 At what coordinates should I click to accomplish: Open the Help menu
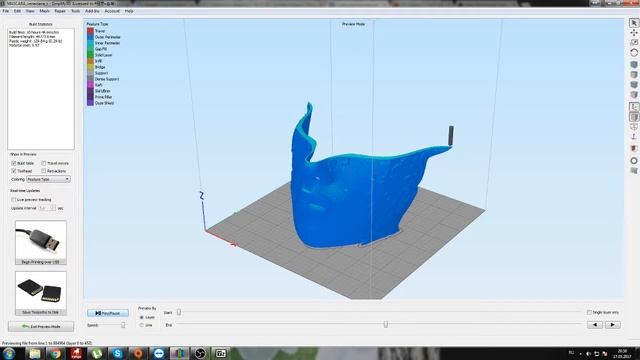coord(129,11)
